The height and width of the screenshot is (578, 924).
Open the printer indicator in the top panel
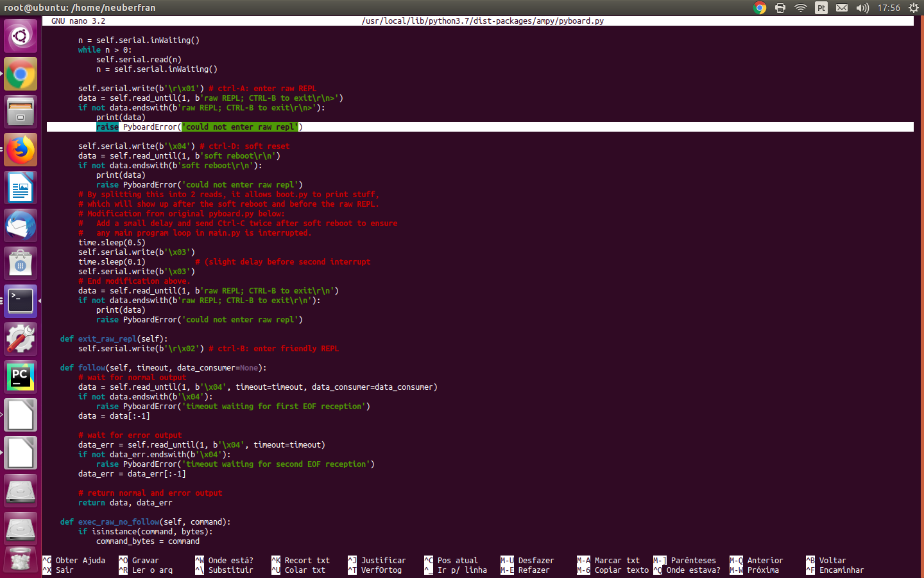coord(780,8)
